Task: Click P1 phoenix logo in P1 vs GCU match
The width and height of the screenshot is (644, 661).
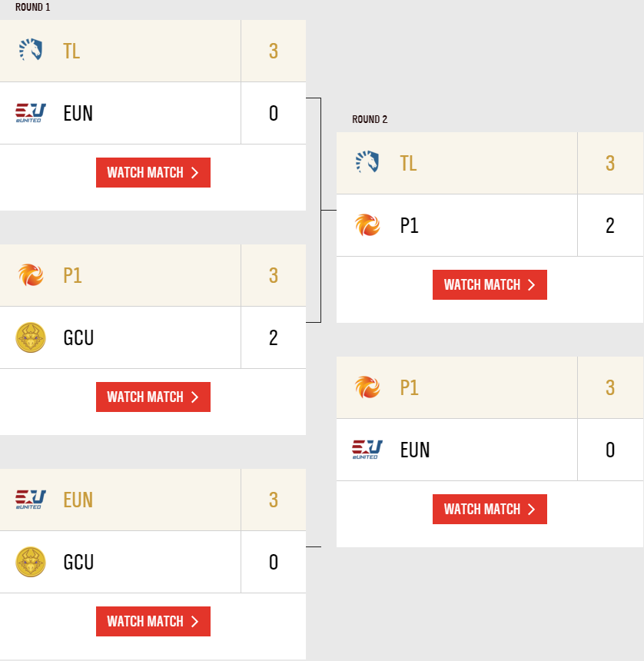Action: (x=31, y=275)
